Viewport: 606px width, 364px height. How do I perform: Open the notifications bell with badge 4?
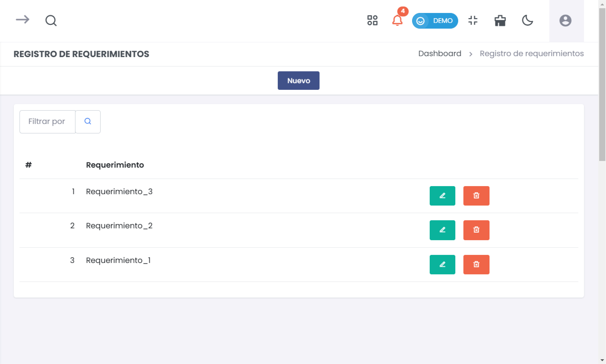click(x=397, y=20)
